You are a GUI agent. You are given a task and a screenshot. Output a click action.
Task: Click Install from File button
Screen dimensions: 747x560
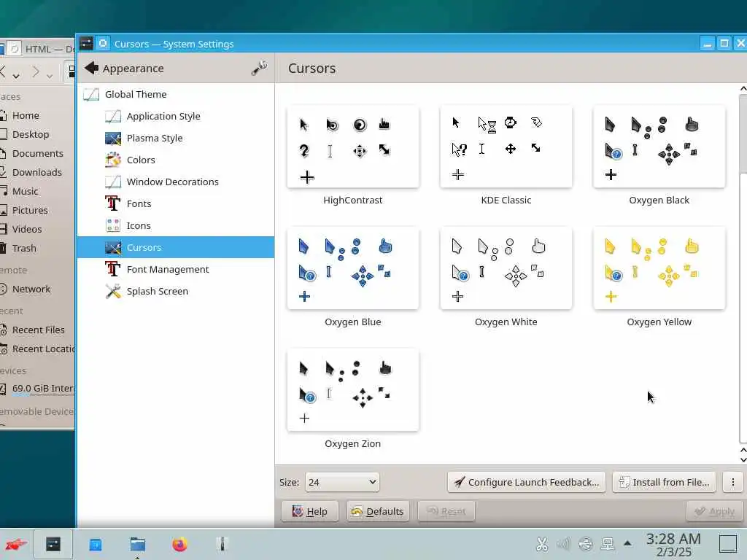point(664,483)
